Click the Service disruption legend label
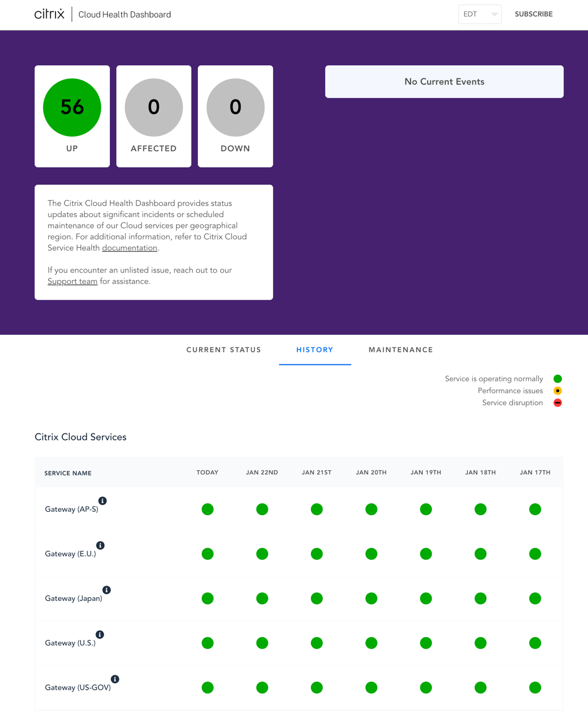Viewport: 588px width, 713px height. [512, 402]
